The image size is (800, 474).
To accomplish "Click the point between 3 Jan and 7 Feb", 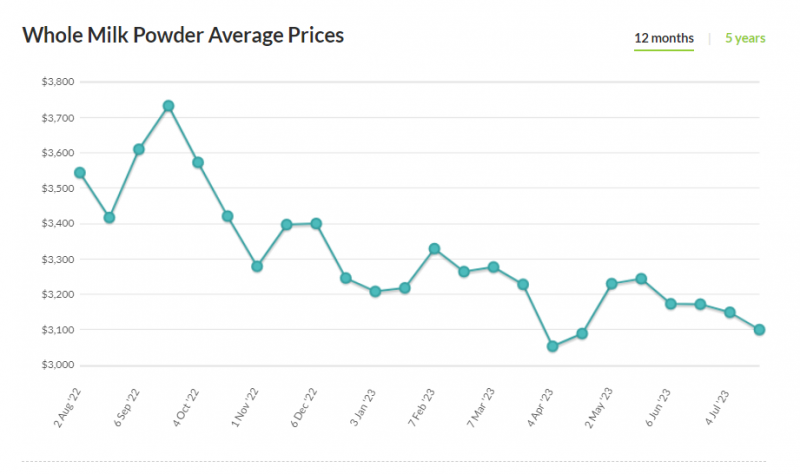I will click(405, 288).
